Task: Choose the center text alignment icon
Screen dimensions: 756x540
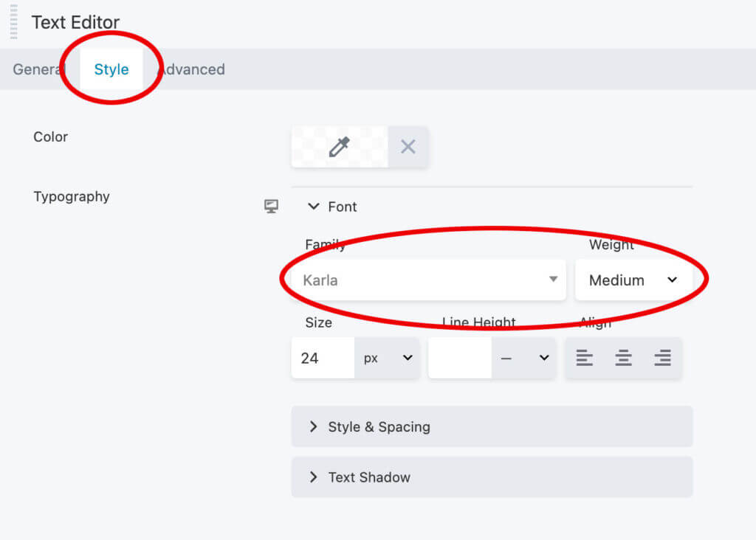Action: click(x=624, y=358)
